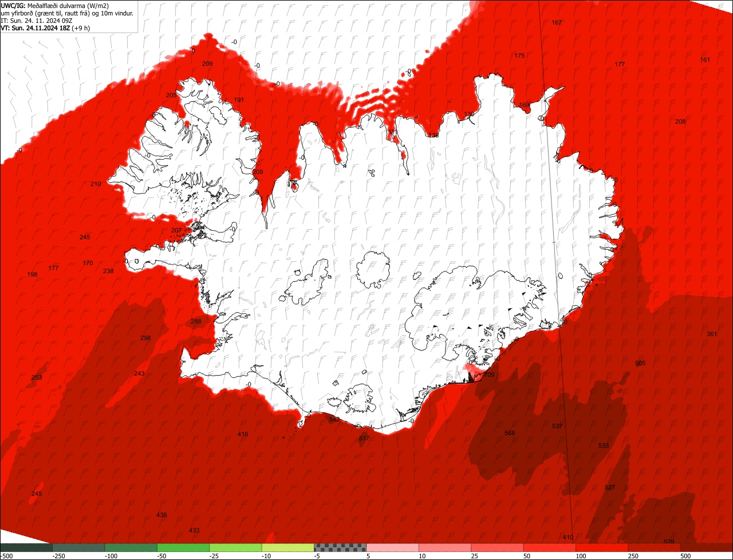Click the darkest green -500 to -250 legend swatch

(x=26, y=547)
